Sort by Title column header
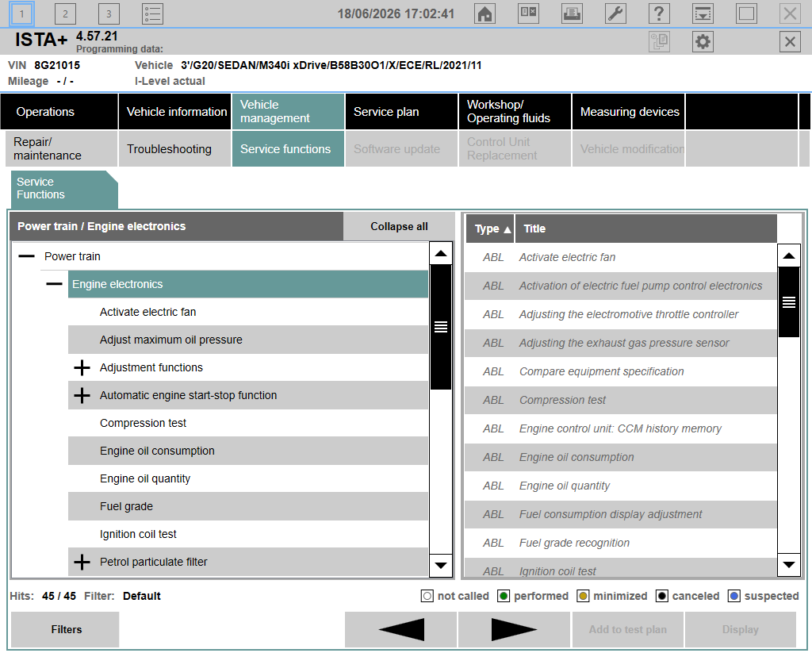The width and height of the screenshot is (812, 653). click(646, 229)
